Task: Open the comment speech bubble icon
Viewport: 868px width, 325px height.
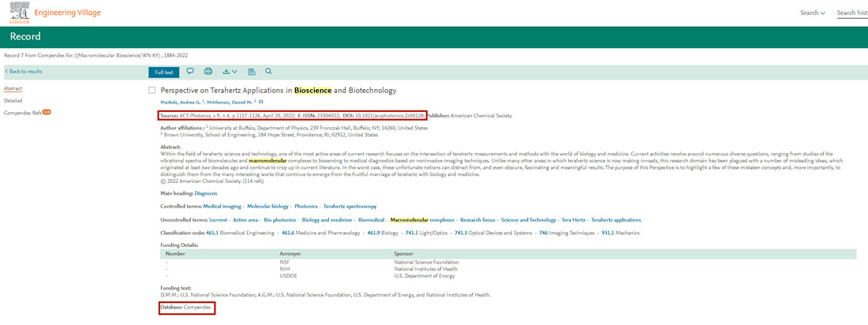Action: point(190,72)
